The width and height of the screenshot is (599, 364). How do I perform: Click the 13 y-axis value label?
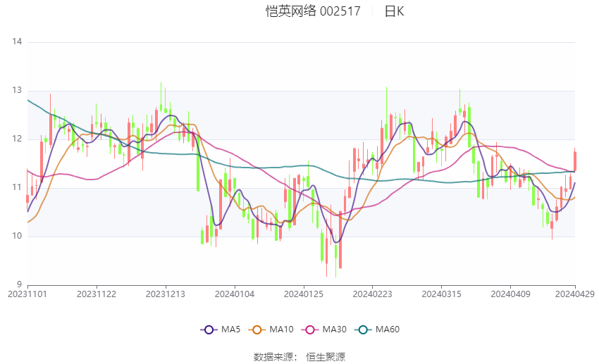pyautogui.click(x=17, y=90)
